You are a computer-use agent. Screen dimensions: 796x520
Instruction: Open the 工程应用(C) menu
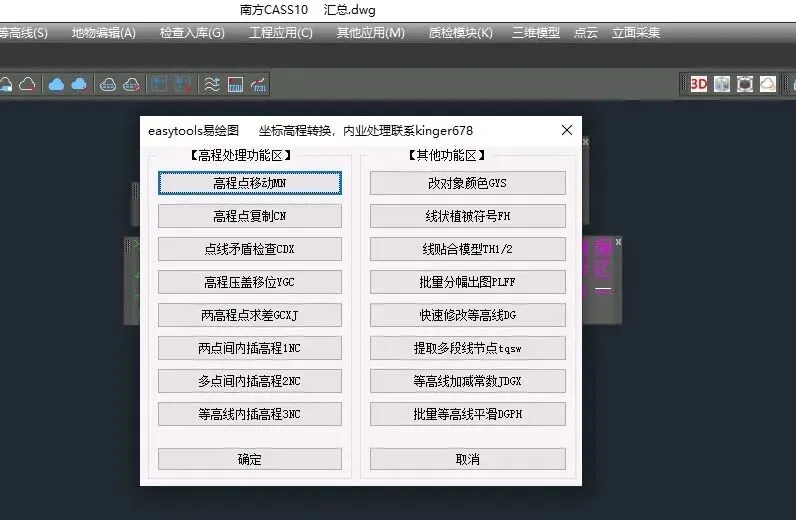pos(281,33)
